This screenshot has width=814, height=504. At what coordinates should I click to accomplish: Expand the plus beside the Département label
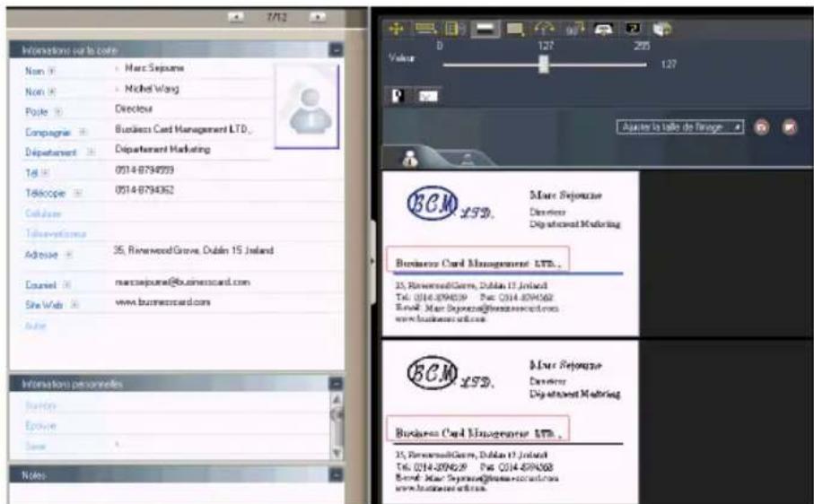91,152
